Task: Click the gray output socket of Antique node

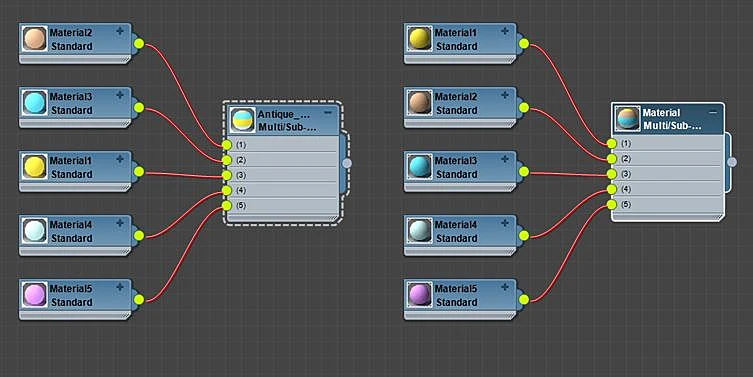Action: pos(347,163)
